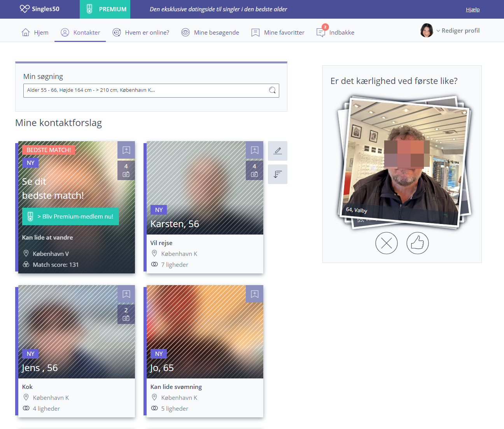Select the Kontakter menu item
This screenshot has height=429, width=504.
80,32
